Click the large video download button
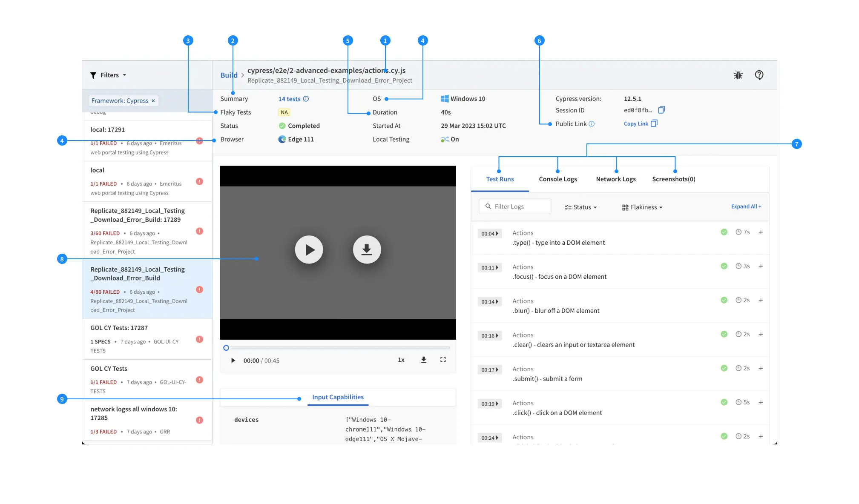859x504 pixels. click(367, 250)
